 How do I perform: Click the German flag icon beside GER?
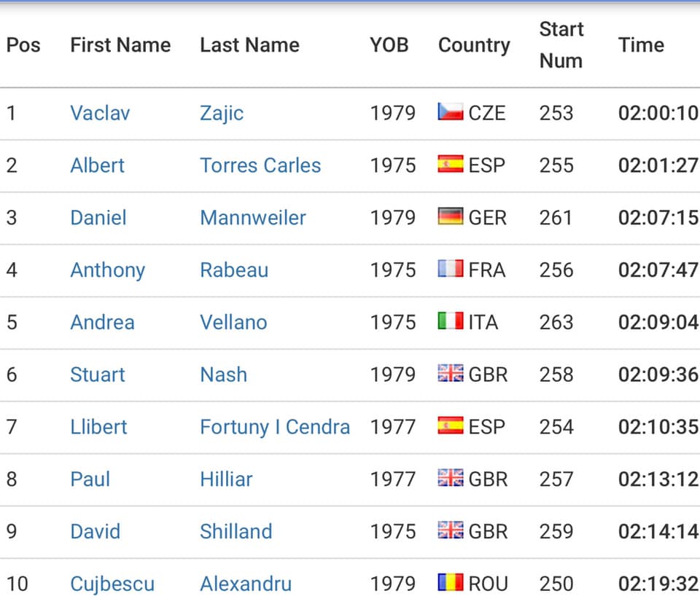coord(451,216)
